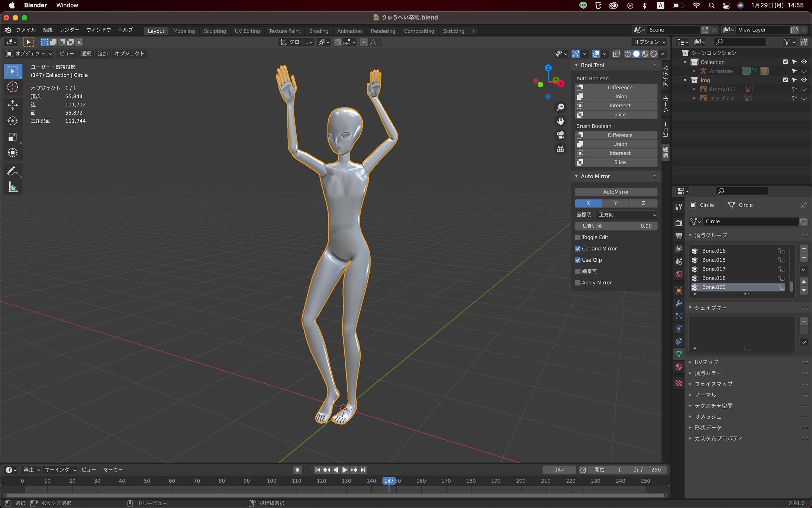The width and height of the screenshot is (812, 508).
Task: Switch to the UV Editing workspace tab
Action: click(247, 31)
